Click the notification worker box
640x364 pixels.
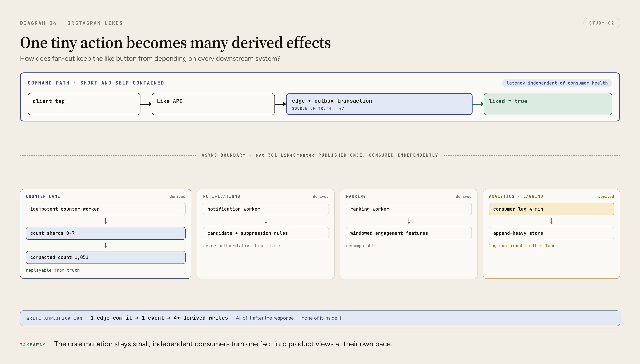coord(266,209)
